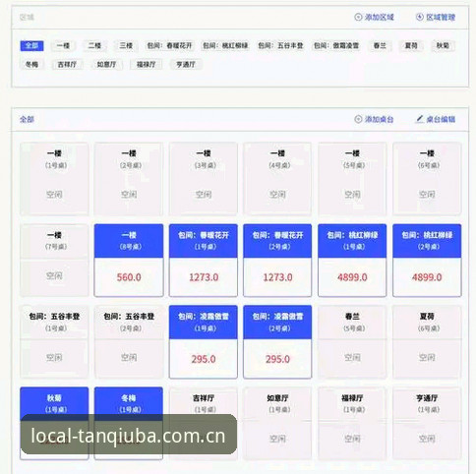476x474 pixels.
Task: Open 区域管理 via its gear icon
Action: tap(420, 17)
